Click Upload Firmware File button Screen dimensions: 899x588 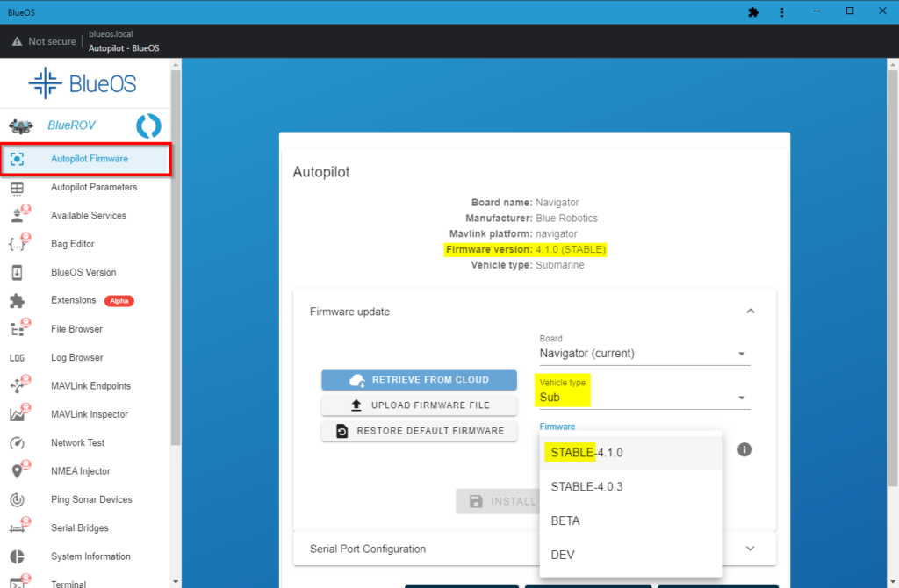[x=419, y=405]
